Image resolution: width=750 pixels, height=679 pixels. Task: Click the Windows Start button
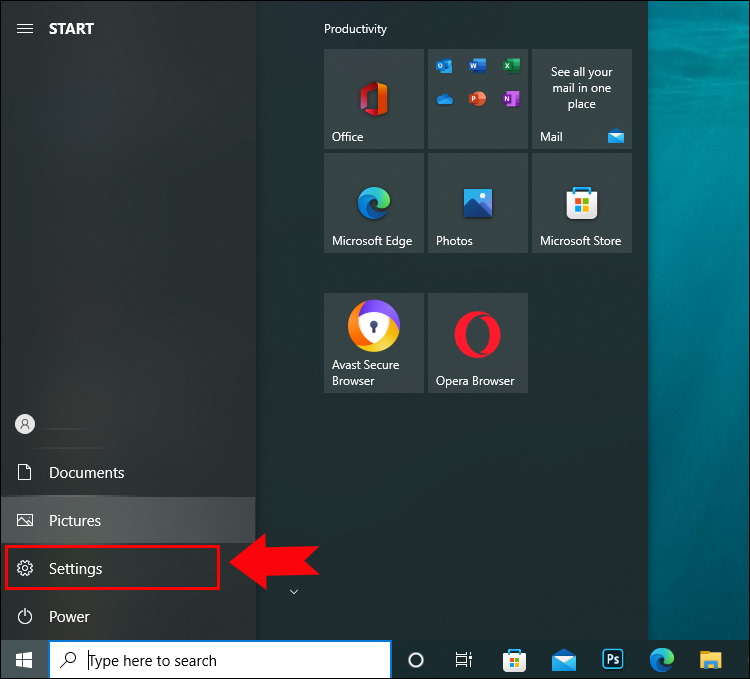click(24, 660)
